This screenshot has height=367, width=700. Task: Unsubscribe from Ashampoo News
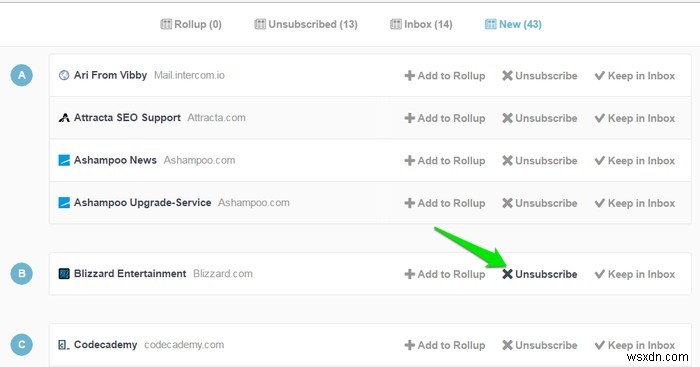539,160
